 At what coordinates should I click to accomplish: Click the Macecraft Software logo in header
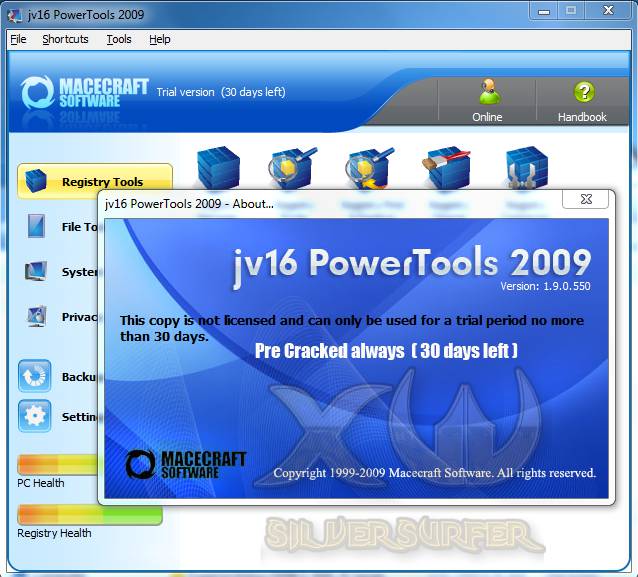85,93
